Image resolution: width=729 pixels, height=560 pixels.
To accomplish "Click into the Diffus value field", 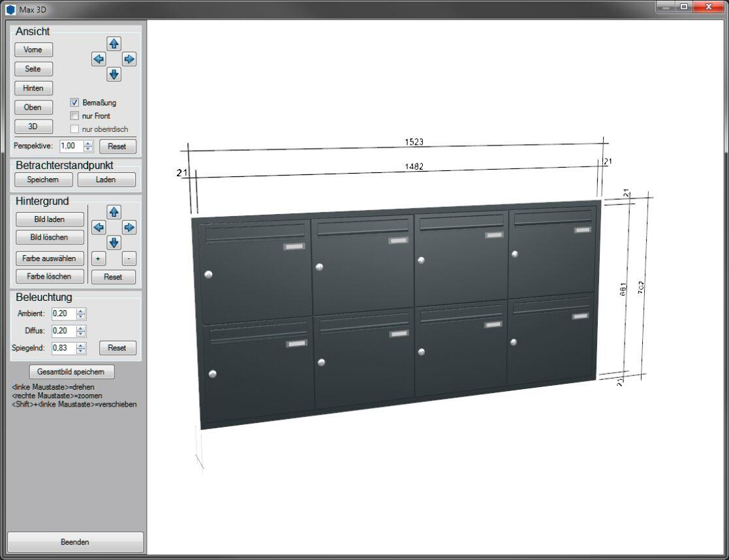I will click(63, 331).
